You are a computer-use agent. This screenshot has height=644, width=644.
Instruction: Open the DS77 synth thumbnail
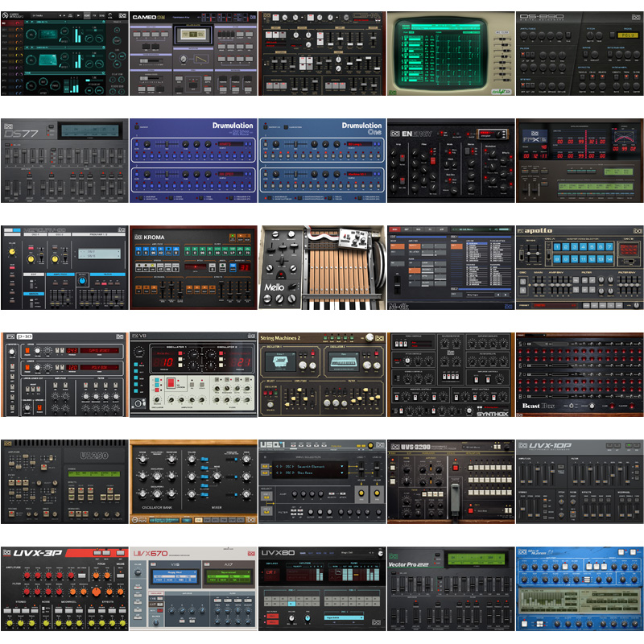pos(64,160)
